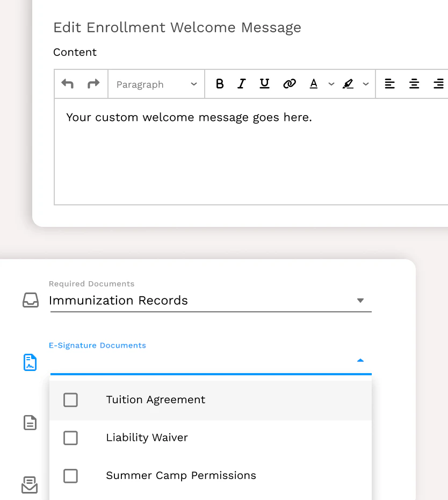
Task: Click the envelope icon in the sidebar
Action: click(30, 484)
